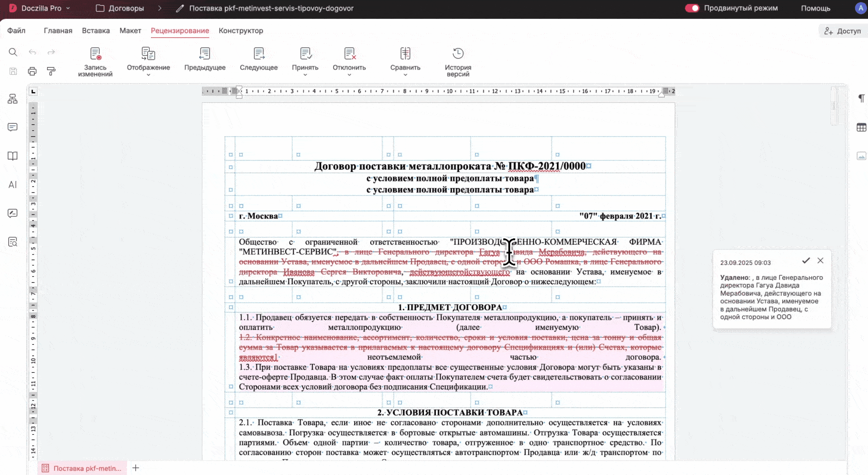
Task: Expand Принять dropdown arrow
Action: coord(305,75)
